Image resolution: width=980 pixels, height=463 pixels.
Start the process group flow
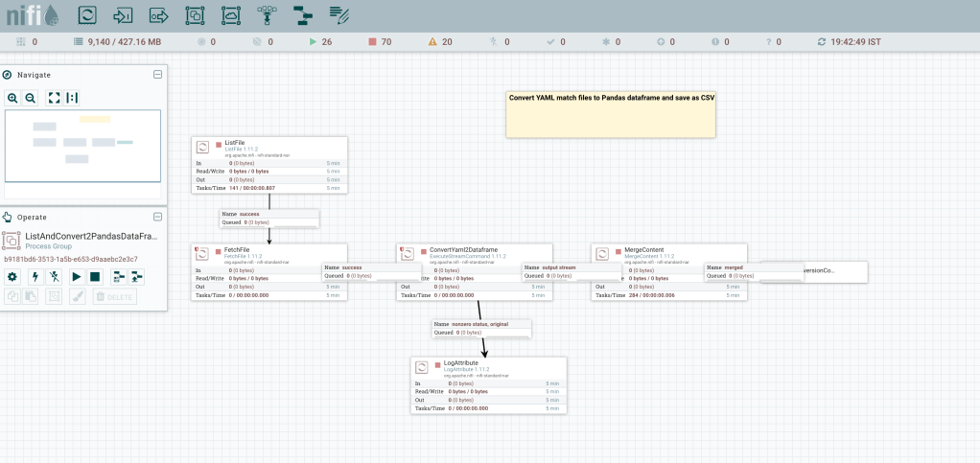pos(77,277)
